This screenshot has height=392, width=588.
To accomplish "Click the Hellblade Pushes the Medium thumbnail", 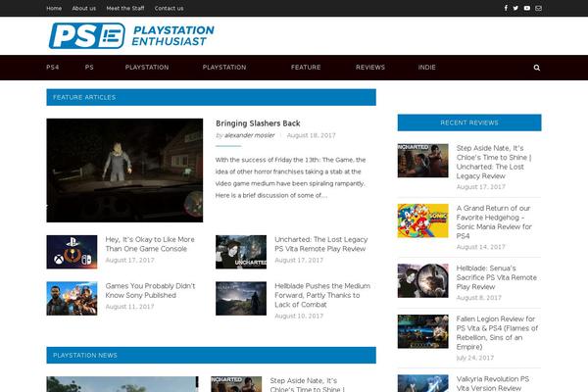I will coord(241,299).
